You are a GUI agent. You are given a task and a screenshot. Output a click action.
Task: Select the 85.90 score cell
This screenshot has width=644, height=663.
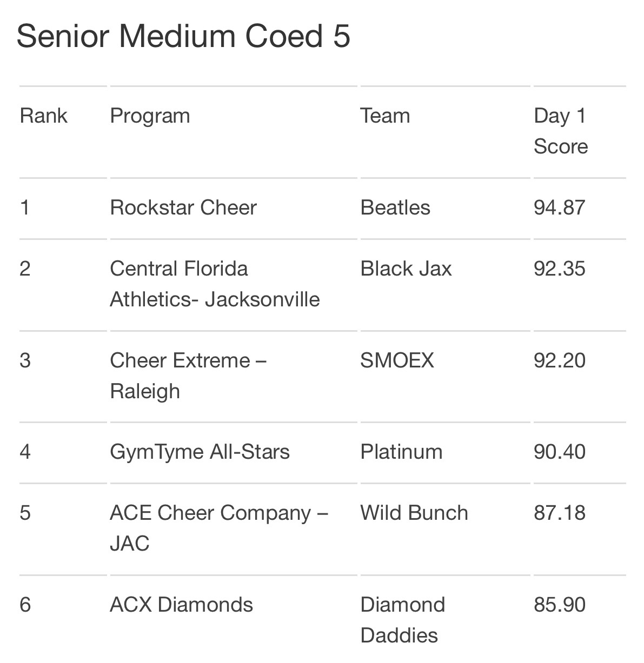coord(560,605)
